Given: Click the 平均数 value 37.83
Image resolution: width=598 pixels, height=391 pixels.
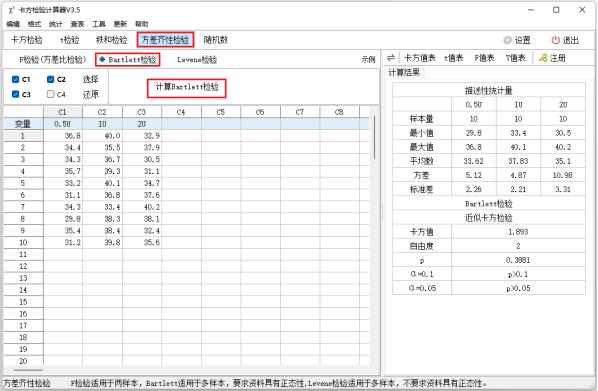Looking at the screenshot, I should 518,161.
